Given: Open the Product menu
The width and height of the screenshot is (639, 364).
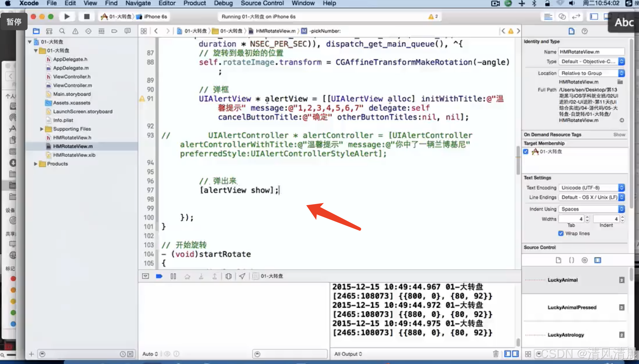Looking at the screenshot, I should click(194, 3).
